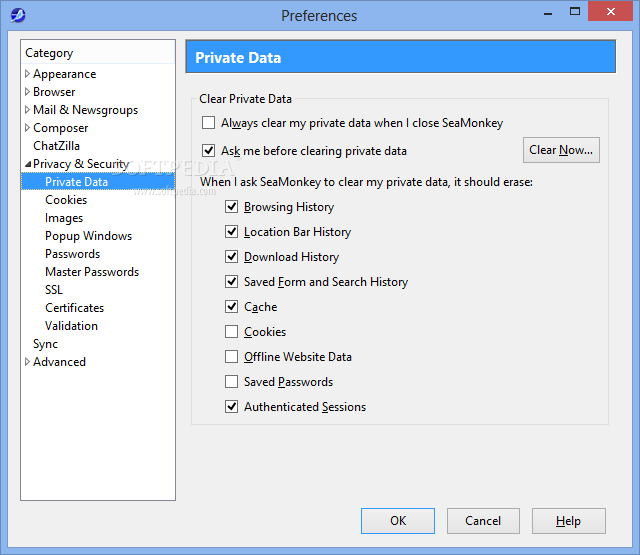Screen dimensions: 640x555
Task: Select Composer category label
Action: pos(60,128)
